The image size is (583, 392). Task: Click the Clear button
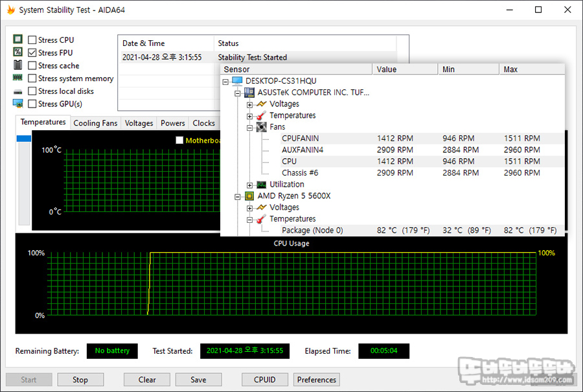click(x=147, y=379)
